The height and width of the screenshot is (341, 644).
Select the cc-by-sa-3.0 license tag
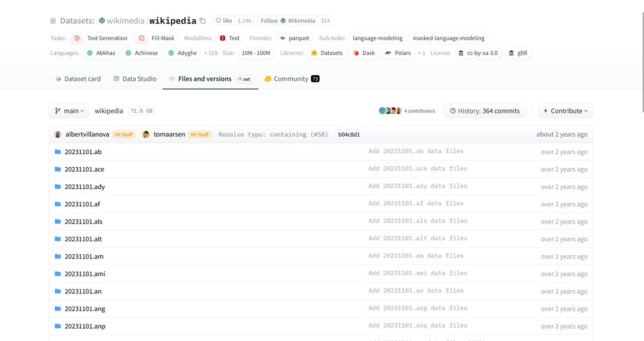(x=478, y=53)
